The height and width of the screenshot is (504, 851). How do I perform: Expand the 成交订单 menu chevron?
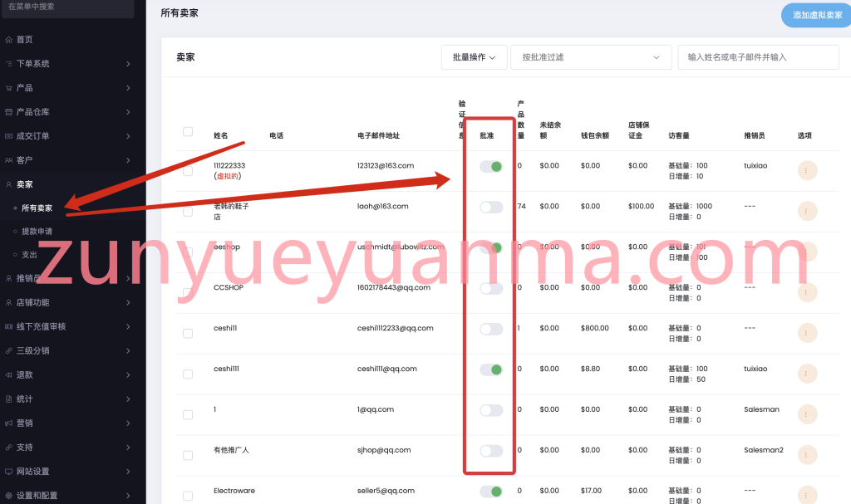point(128,136)
